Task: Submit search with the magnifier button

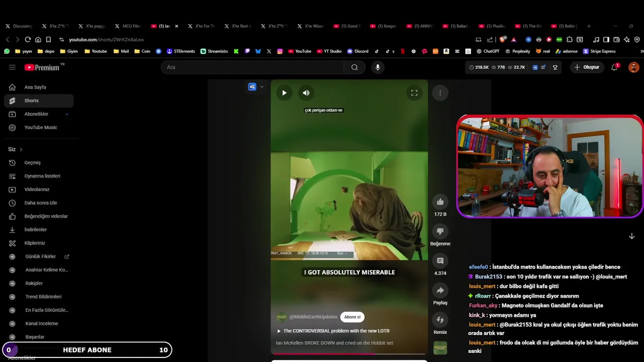Action: click(355, 67)
